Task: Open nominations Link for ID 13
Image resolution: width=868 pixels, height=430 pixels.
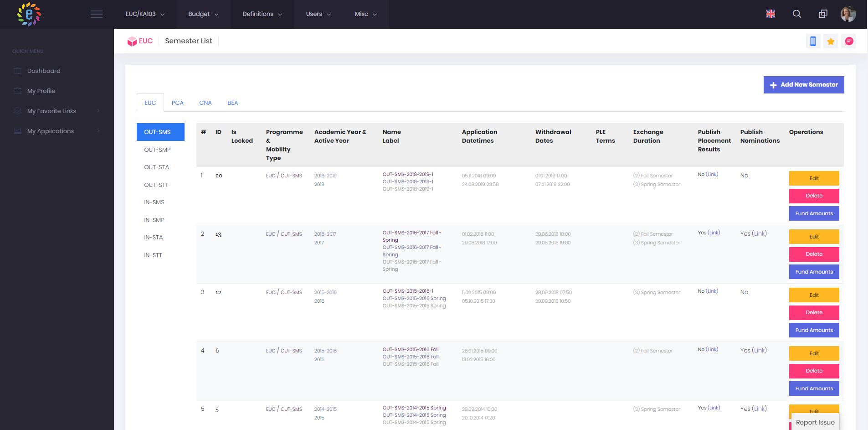Action: pos(759,233)
